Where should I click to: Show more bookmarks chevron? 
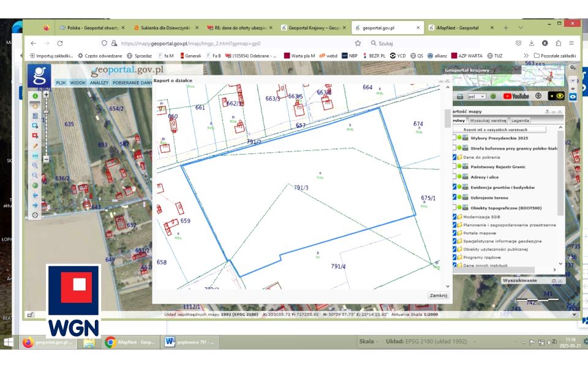(x=526, y=56)
